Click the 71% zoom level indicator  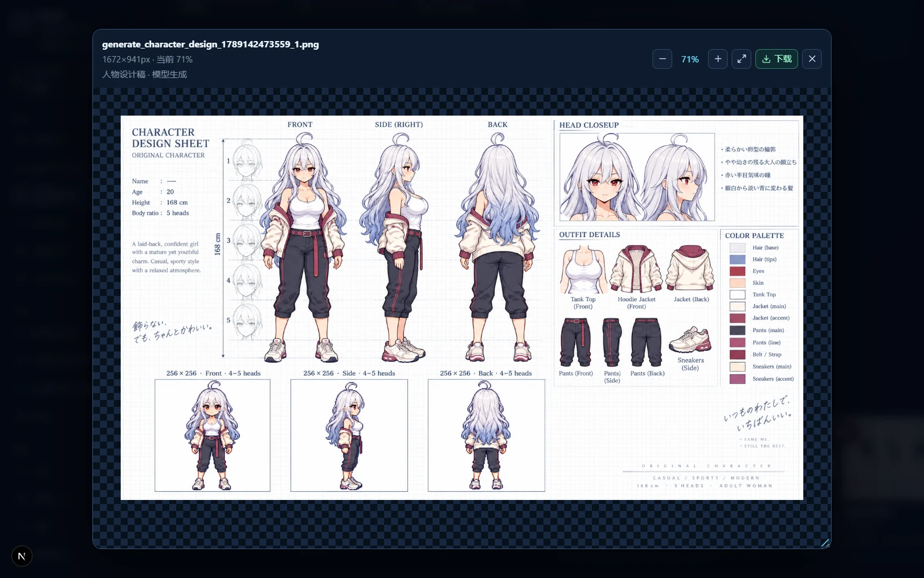coord(690,59)
